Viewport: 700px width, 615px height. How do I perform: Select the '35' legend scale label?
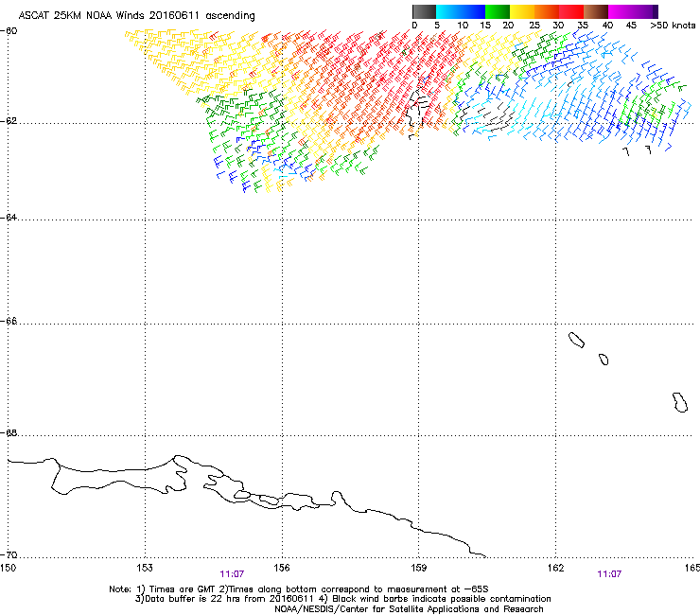click(x=583, y=26)
